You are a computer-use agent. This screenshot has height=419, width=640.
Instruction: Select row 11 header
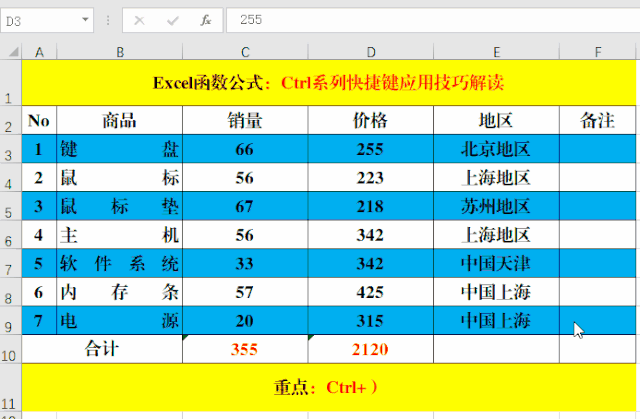[11, 388]
